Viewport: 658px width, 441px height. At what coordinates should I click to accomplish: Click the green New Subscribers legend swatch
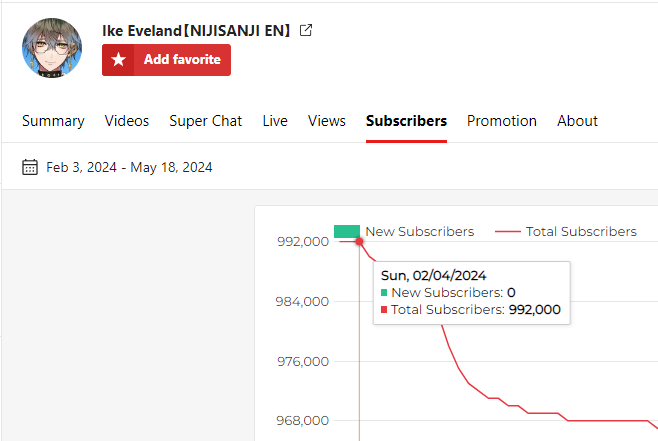pos(347,231)
